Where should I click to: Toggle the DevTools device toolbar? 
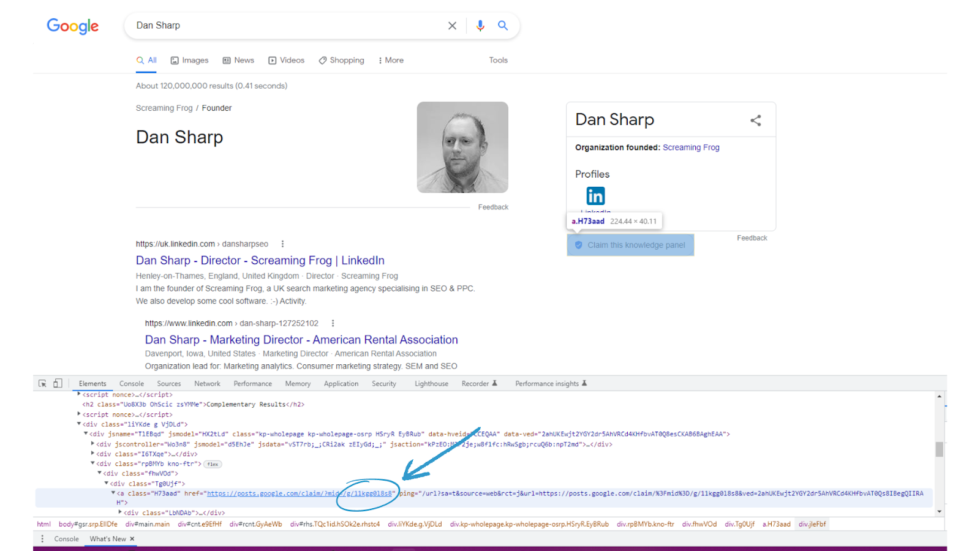(x=58, y=383)
